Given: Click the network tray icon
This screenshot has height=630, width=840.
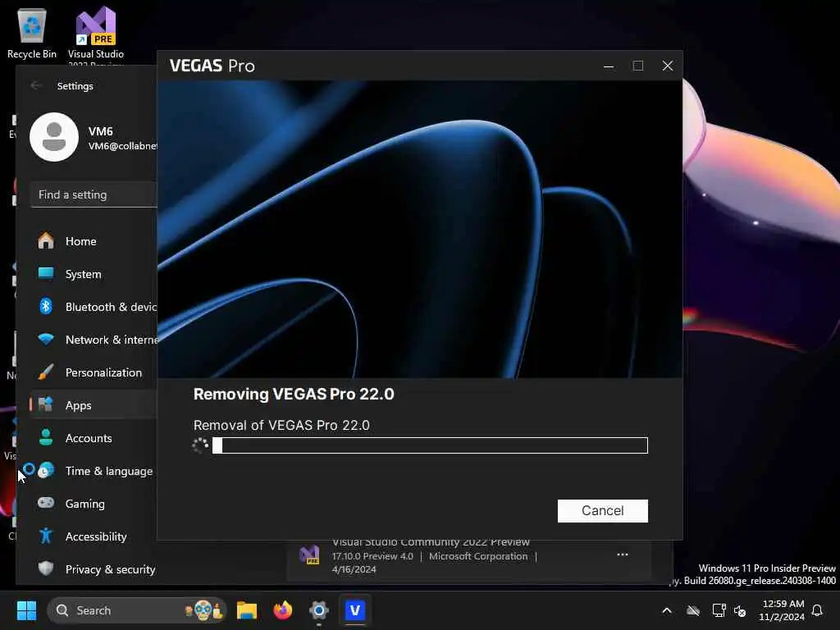Looking at the screenshot, I should 719,610.
